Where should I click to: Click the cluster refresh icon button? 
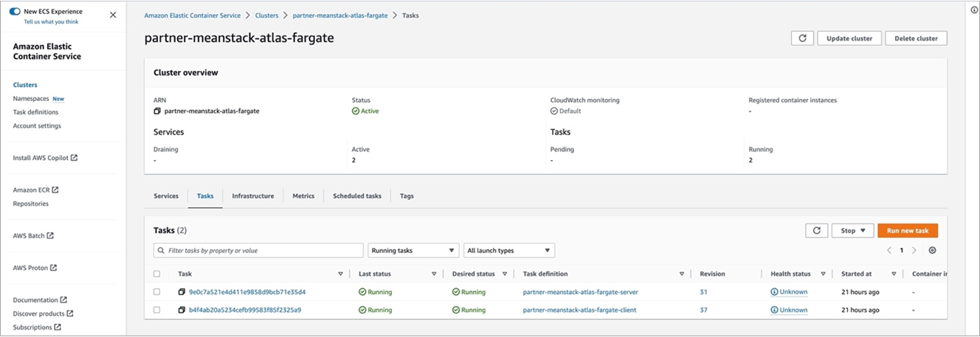tap(802, 38)
